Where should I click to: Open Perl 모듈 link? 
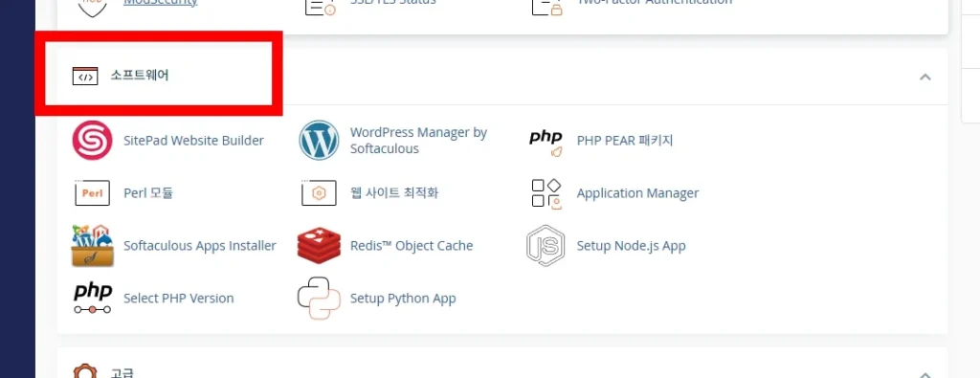[148, 193]
